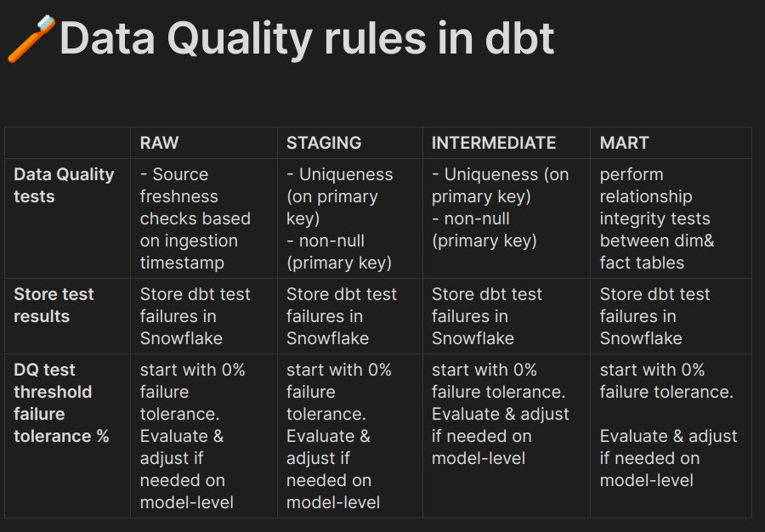Click the toothbrush page icon
765x532 pixels.
point(31,39)
